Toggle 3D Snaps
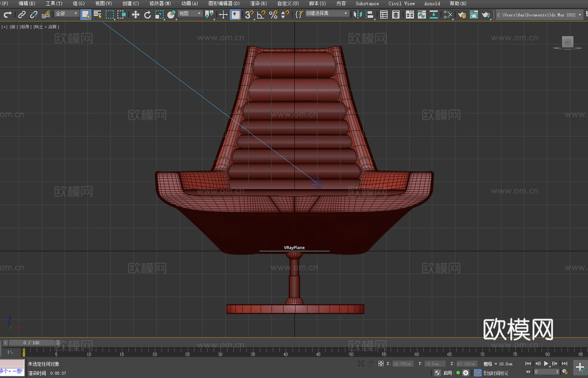Screen dimensions: 588x378 (x=249, y=14)
